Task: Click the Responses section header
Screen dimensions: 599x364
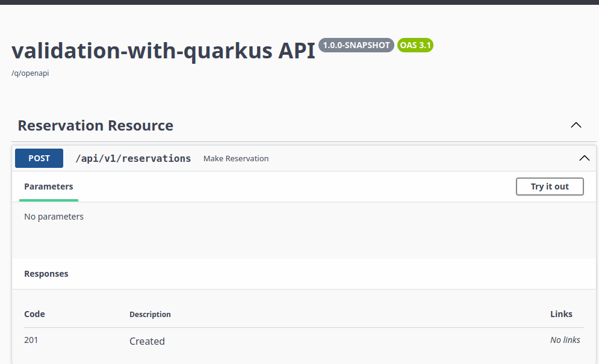Action: [46, 274]
